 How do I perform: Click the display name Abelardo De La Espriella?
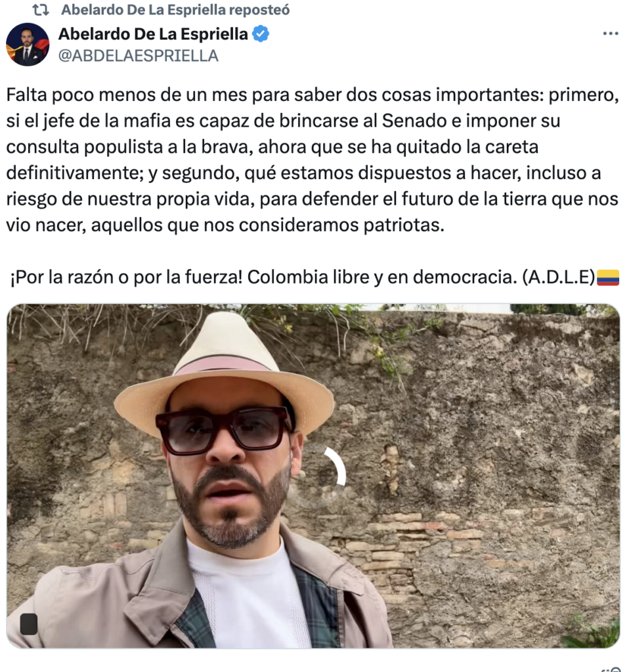(x=153, y=34)
